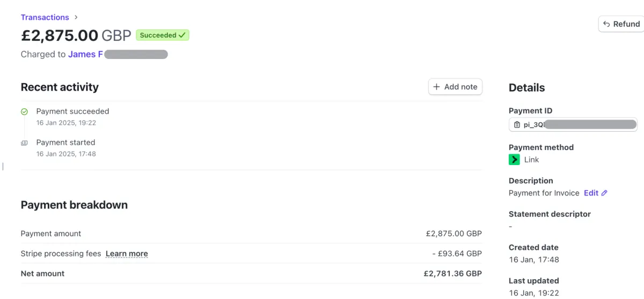Click the Payment started card icon

tap(24, 143)
